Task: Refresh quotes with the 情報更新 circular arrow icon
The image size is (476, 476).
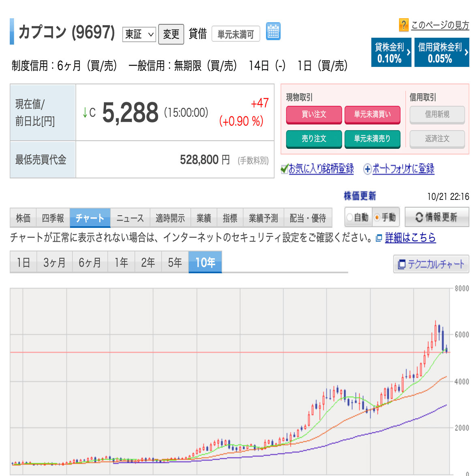Action: pyautogui.click(x=418, y=217)
